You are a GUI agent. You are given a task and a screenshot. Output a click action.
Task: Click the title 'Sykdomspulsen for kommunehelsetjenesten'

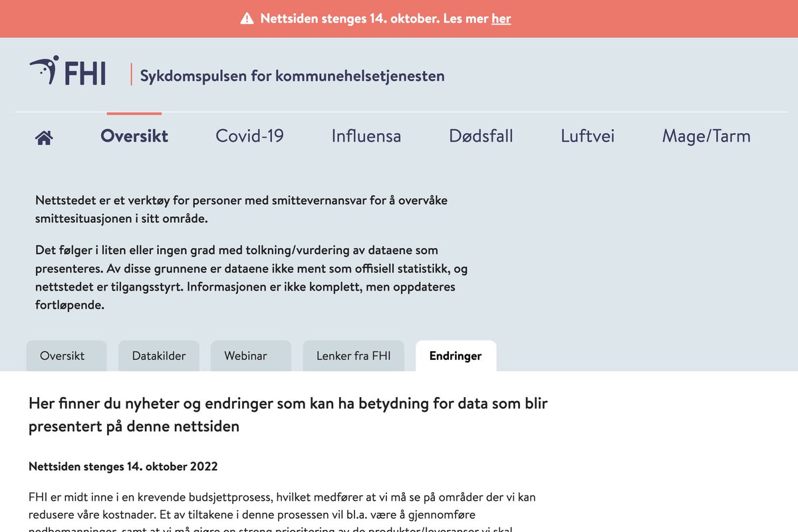coord(292,76)
